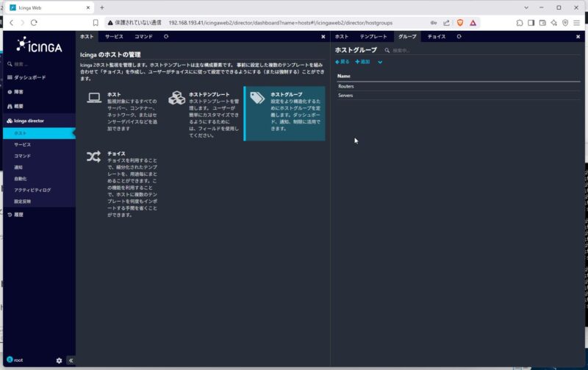The width and height of the screenshot is (588, 370).
Task: Select サービス in the left sidebar
Action: click(23, 144)
